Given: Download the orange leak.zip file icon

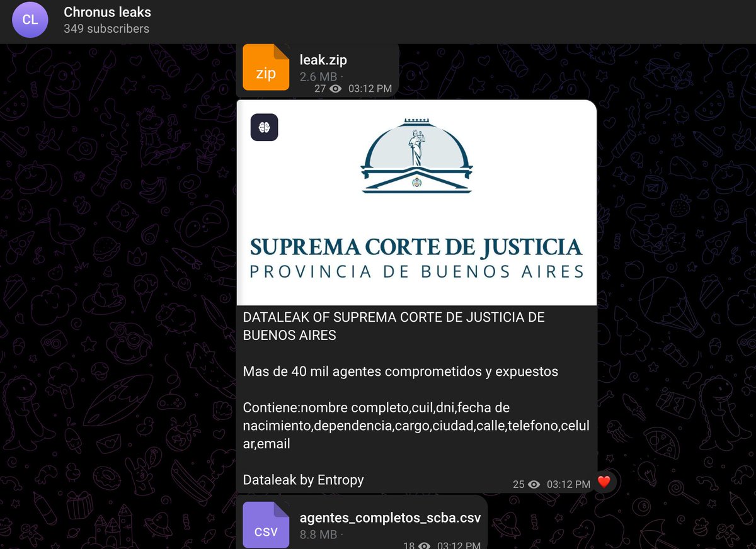Looking at the screenshot, I should 266,67.
